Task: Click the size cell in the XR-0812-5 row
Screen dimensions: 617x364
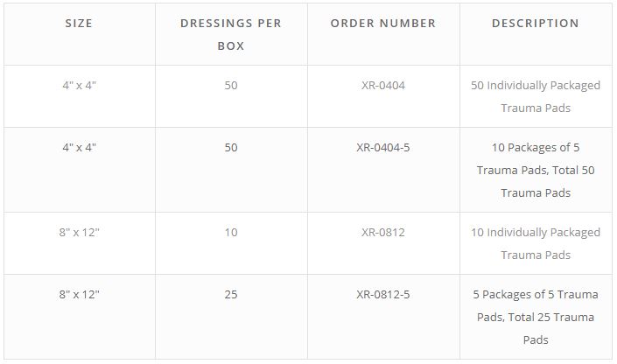Action: click(x=79, y=295)
